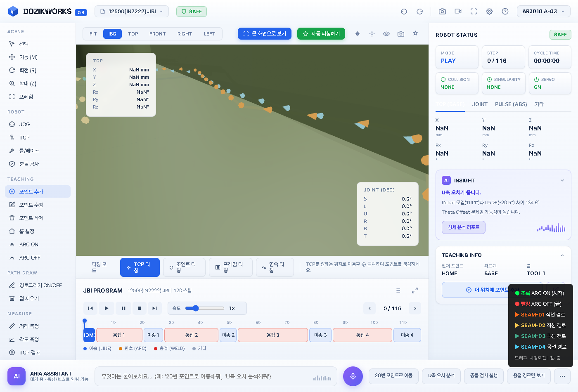Image resolution: width=578 pixels, height=392 pixels.
Task: Open the TCP 검사 measure tool
Action: click(38, 352)
